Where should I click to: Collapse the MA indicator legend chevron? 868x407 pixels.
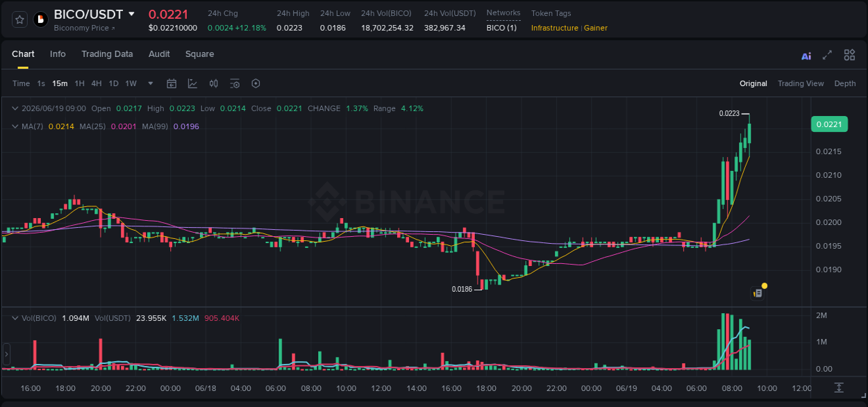(15, 126)
